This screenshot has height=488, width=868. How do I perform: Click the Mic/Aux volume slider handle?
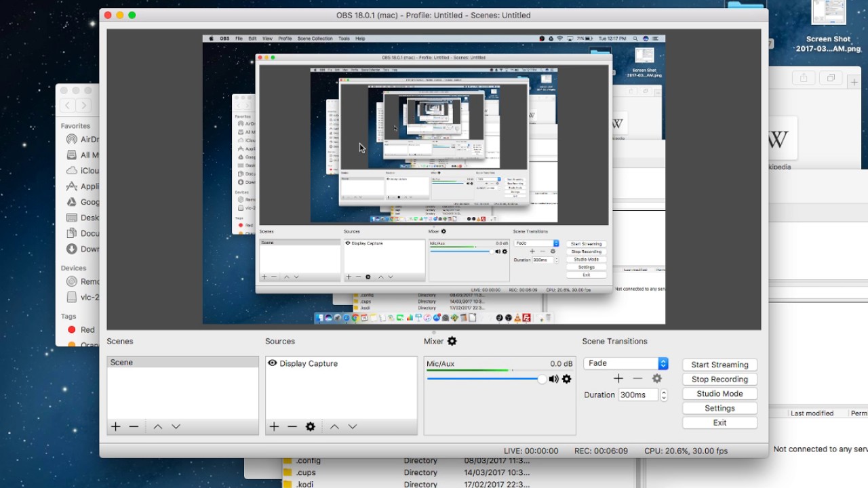point(542,379)
